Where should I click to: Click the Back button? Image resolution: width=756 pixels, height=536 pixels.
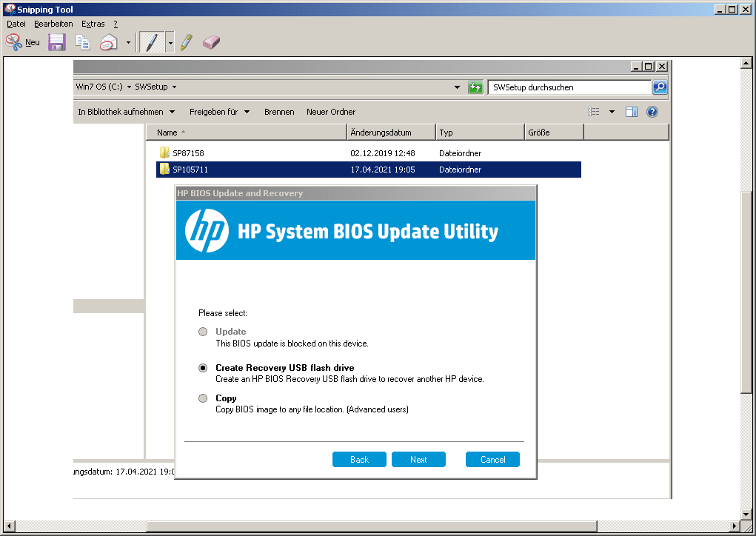[359, 459]
